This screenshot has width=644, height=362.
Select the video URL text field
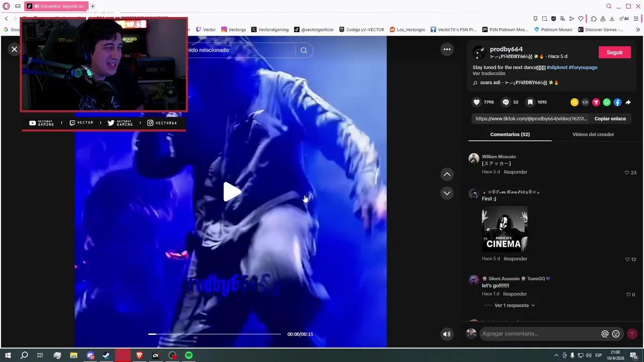(x=531, y=119)
